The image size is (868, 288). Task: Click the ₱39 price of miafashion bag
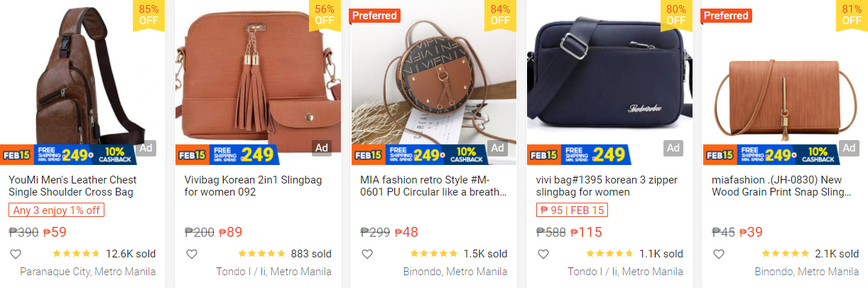pyautogui.click(x=753, y=232)
